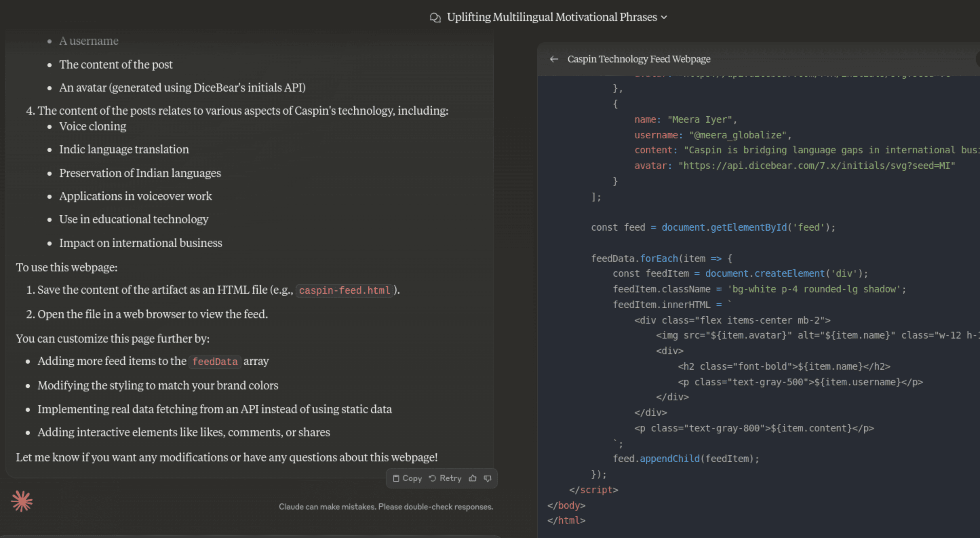Expand the conversation title dropdown chevron
The image size is (980, 538).
[x=664, y=18]
